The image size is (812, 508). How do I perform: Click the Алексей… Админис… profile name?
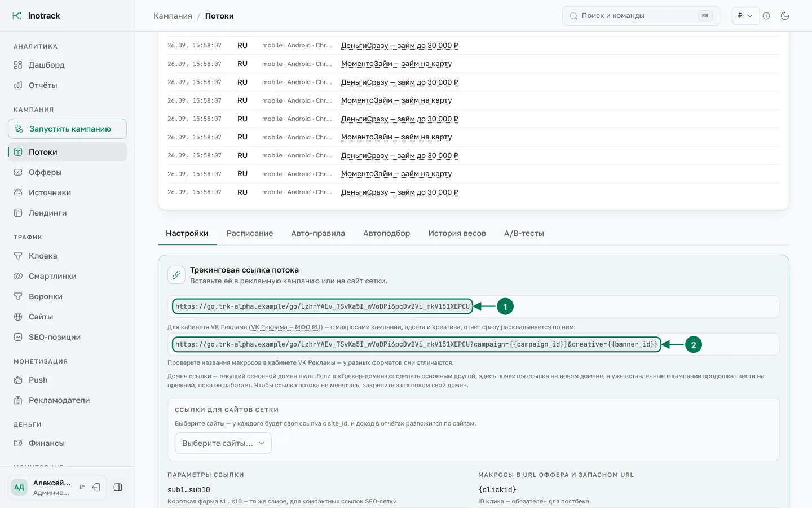[52, 488]
